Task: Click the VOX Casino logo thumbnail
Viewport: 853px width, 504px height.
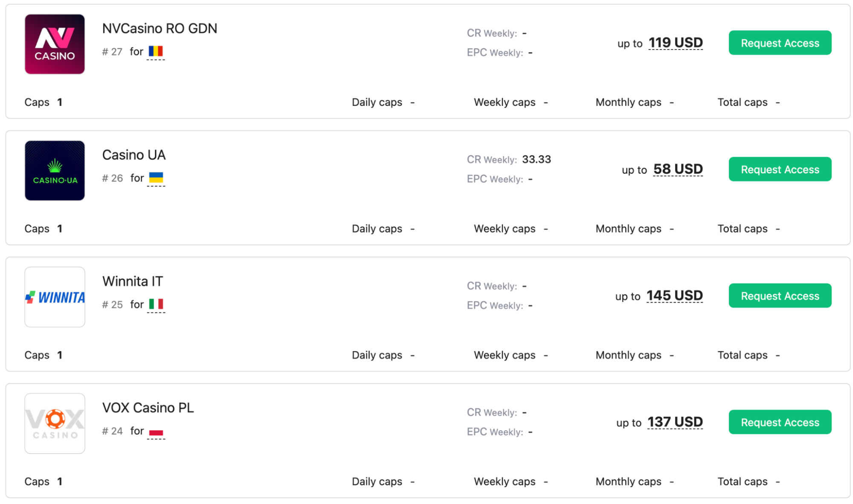Action: click(x=55, y=423)
